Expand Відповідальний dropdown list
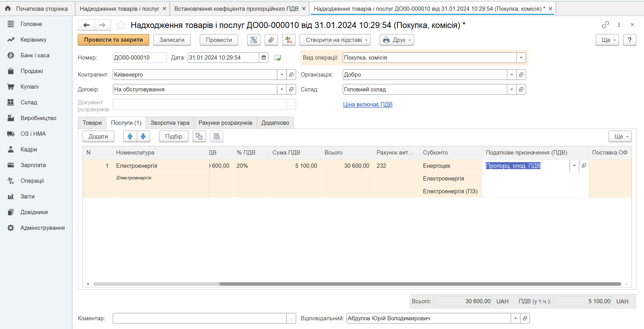The height and width of the screenshot is (329, 644). pyautogui.click(x=516, y=318)
